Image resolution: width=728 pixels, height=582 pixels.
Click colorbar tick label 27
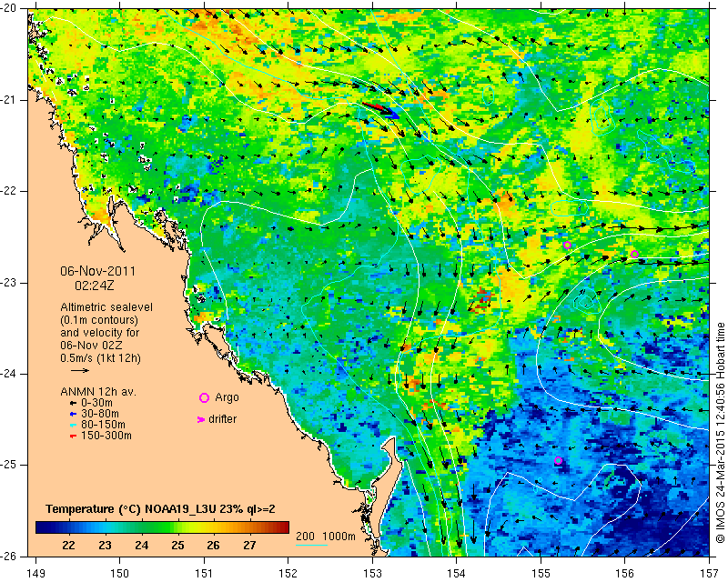[x=249, y=546]
